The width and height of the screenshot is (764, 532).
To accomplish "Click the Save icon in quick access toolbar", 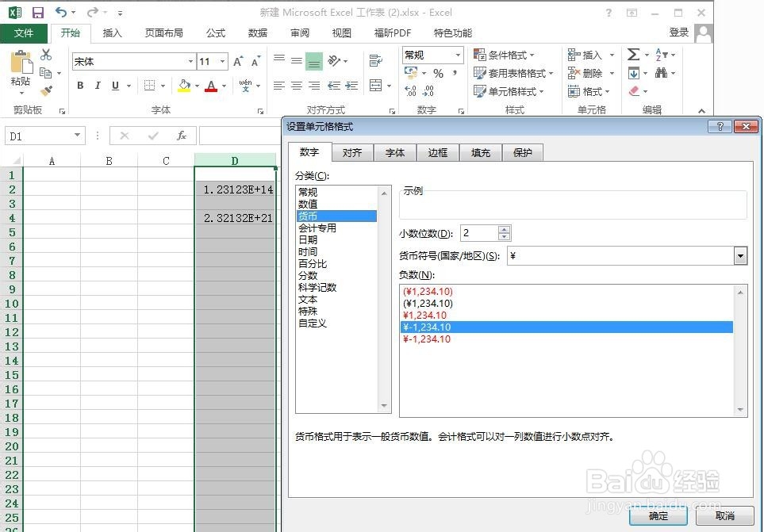I will [x=37, y=13].
